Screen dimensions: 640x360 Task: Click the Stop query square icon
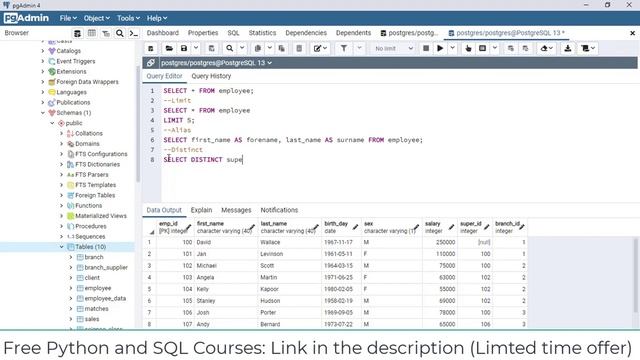point(426,48)
